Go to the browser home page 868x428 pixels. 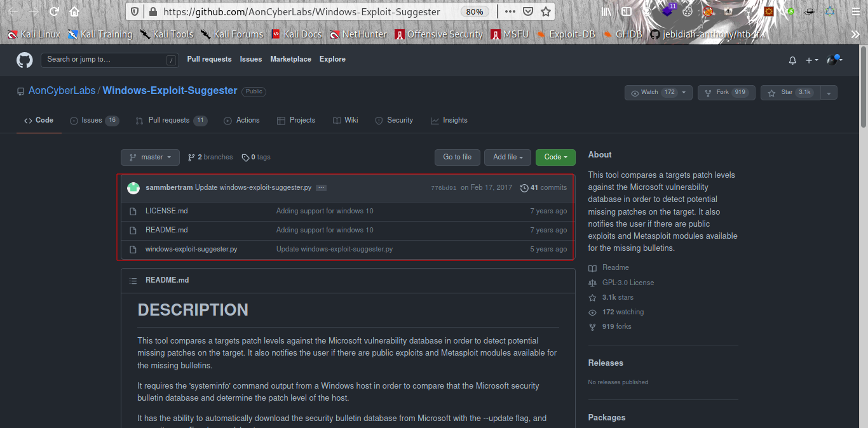(74, 11)
